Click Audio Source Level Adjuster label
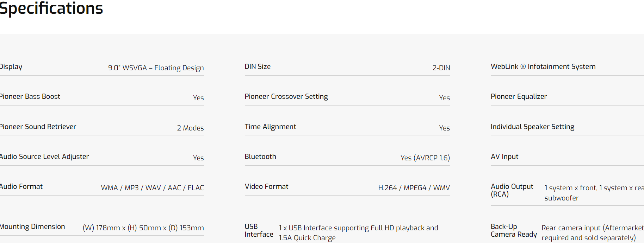 click(x=44, y=156)
